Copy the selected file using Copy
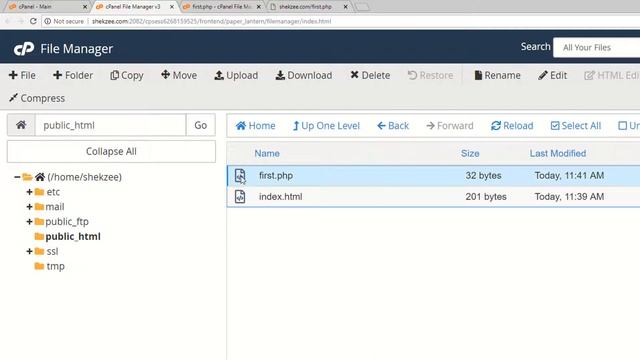Image resolution: width=640 pixels, height=360 pixels. tap(127, 76)
